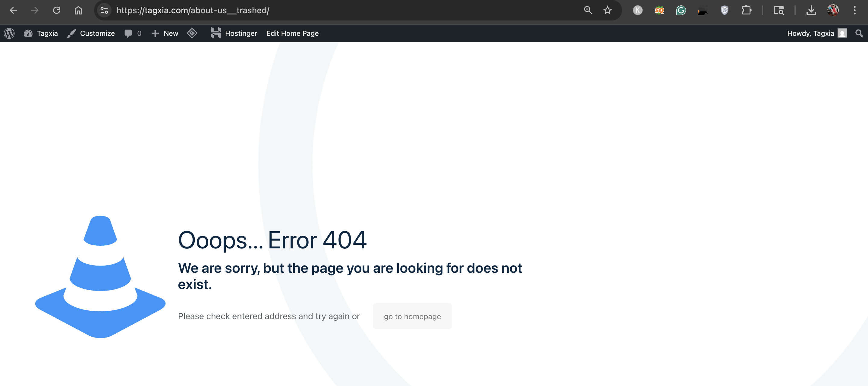Viewport: 868px width, 386px height.
Task: Open the Hostinger admin menu
Action: coord(234,33)
